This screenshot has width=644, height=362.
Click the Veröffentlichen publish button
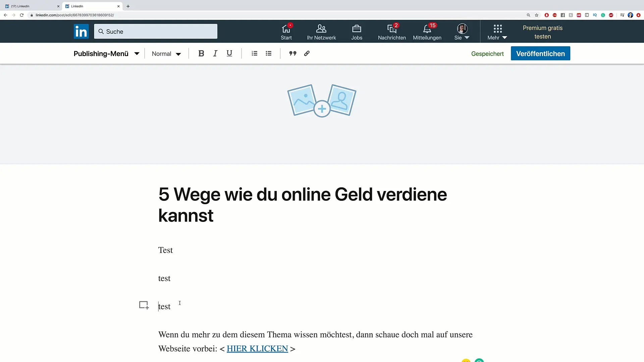pyautogui.click(x=540, y=54)
